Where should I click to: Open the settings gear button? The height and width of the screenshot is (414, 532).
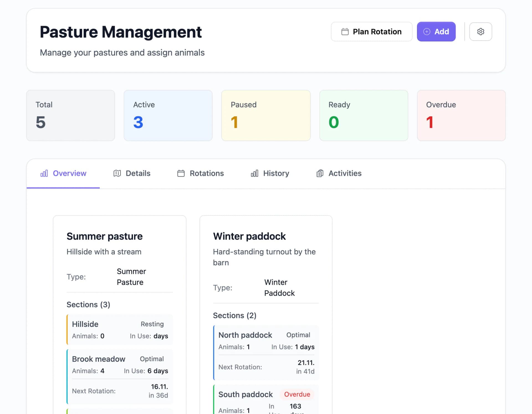pos(480,32)
